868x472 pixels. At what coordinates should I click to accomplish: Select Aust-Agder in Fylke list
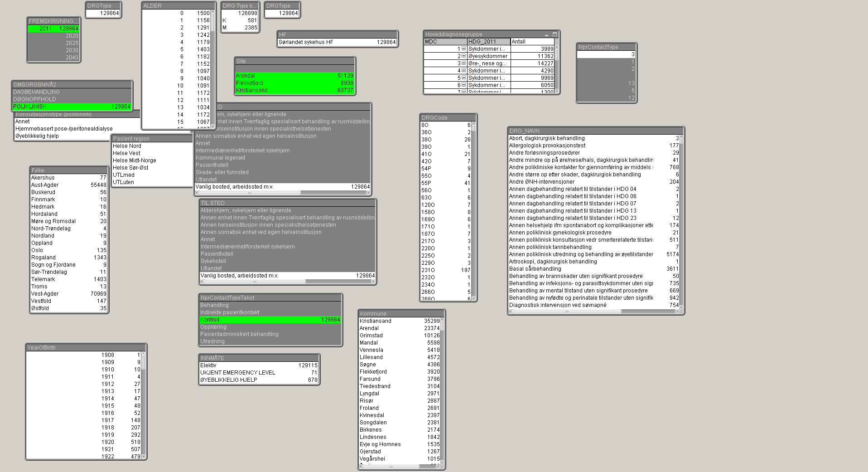pyautogui.click(x=69, y=185)
